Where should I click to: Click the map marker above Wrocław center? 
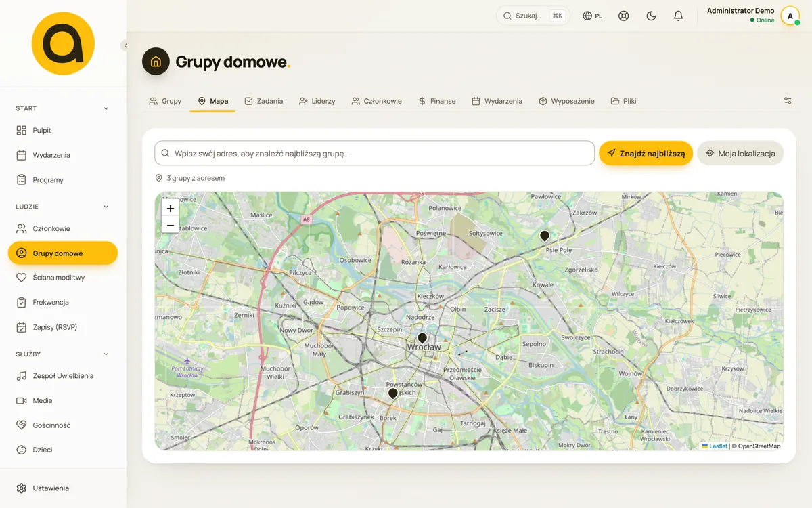tap(422, 338)
